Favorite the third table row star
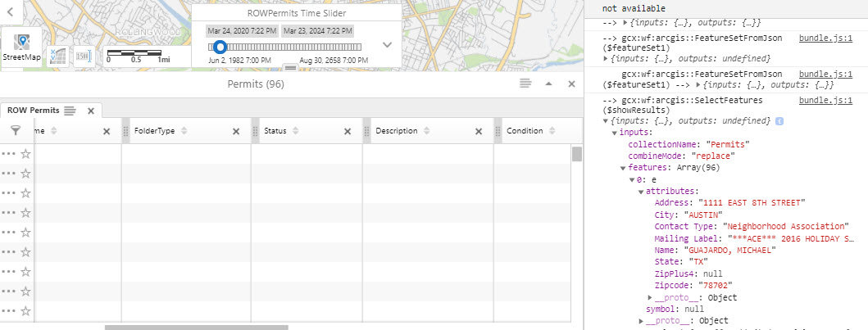The width and height of the screenshot is (868, 330). [25, 193]
